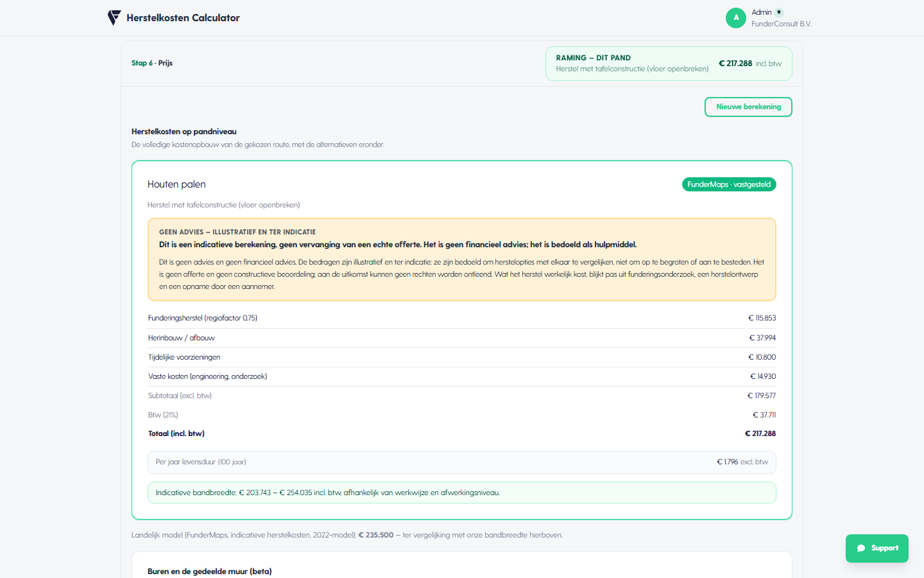
Task: Click the € 37.711 btw value
Action: click(764, 415)
